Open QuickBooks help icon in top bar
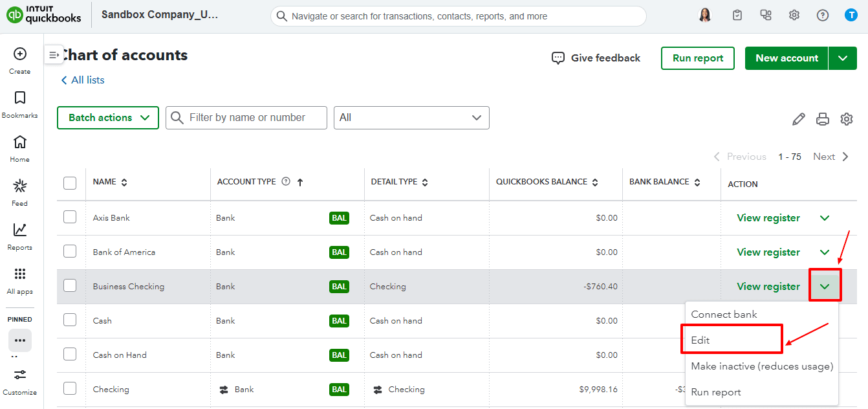Image resolution: width=868 pixels, height=409 pixels. click(822, 14)
